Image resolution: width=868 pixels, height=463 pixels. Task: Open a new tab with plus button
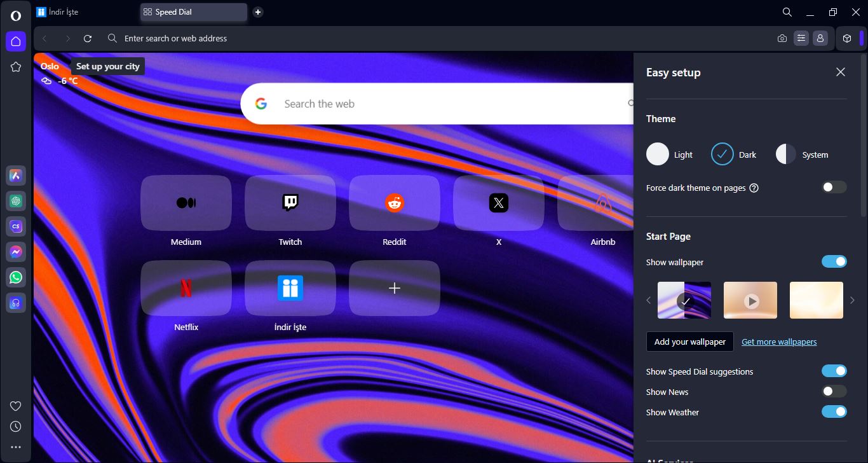click(x=257, y=12)
